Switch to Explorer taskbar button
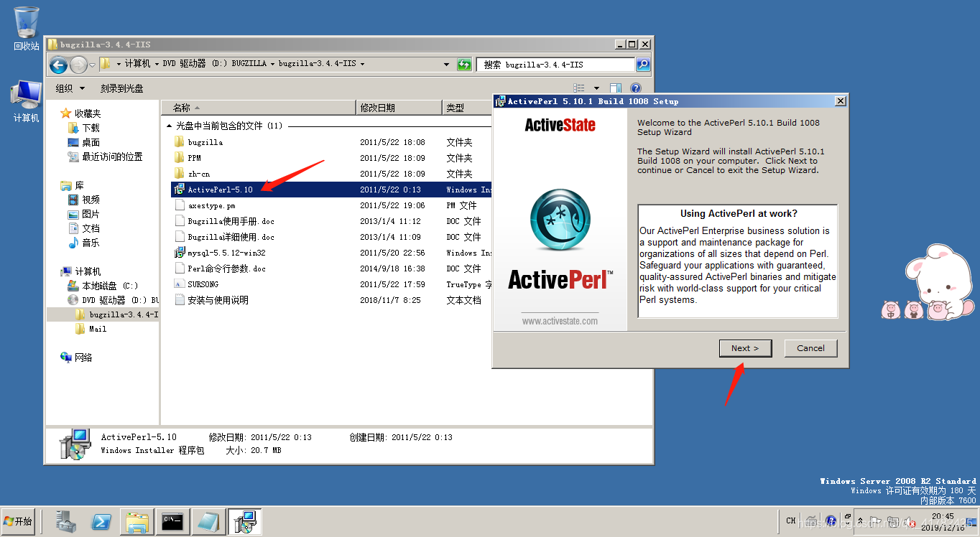The width and height of the screenshot is (980, 537). [x=137, y=522]
